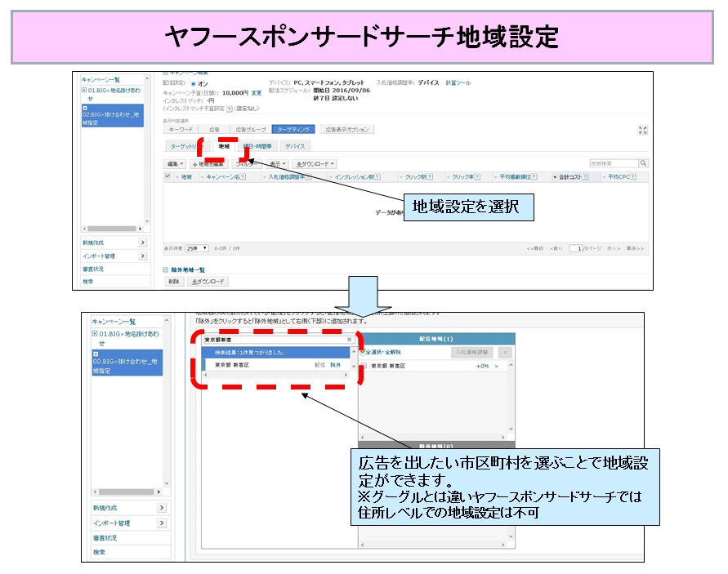Click horizontal scrollbar under upper campaign list
728x574 pixels.
pyautogui.click(x=112, y=229)
